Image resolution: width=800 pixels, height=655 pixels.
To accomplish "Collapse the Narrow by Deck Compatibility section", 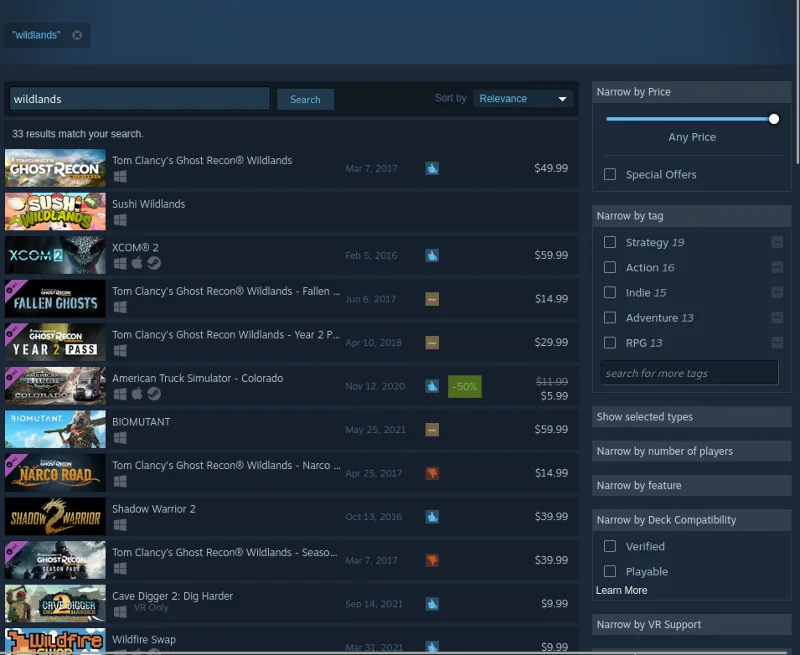I will pyautogui.click(x=691, y=520).
